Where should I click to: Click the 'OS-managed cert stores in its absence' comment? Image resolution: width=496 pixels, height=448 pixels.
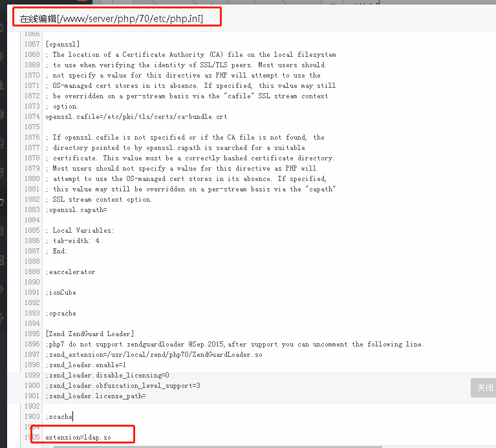tap(191, 86)
